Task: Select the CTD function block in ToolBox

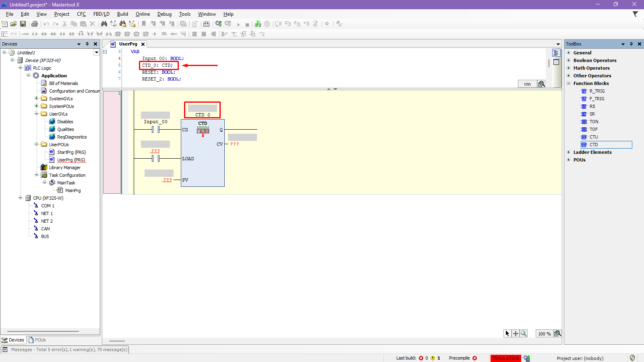Action: 594,145
